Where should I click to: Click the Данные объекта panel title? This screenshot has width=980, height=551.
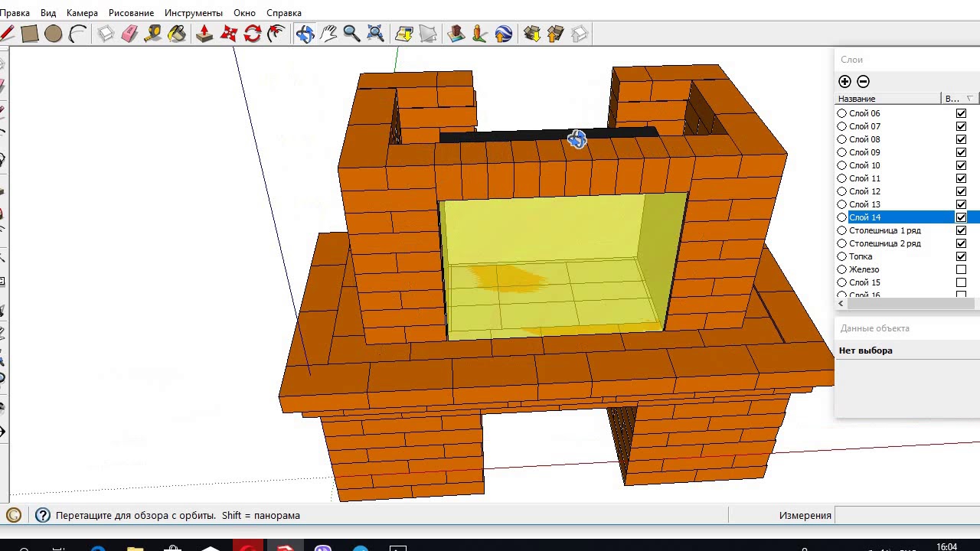[874, 328]
